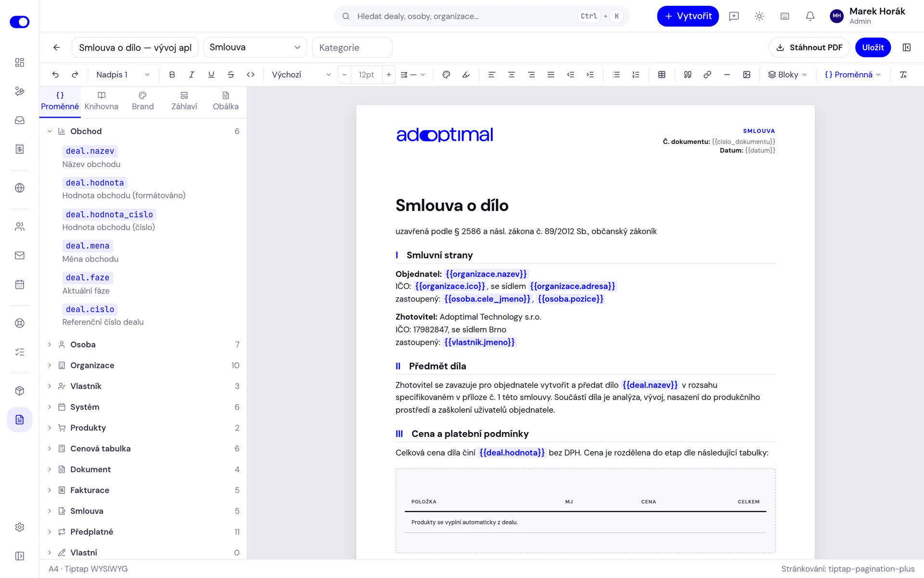924x578 pixels.
Task: Open the text color palette
Action: tap(446, 75)
